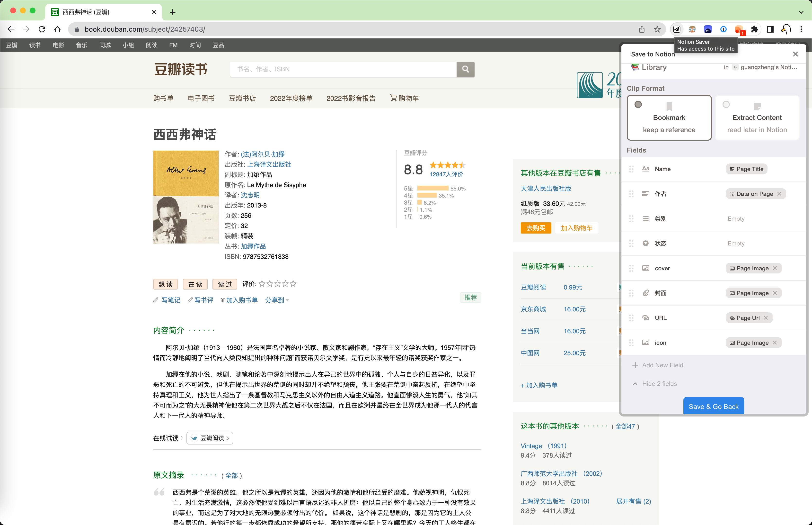812x525 pixels.
Task: Click the drag handle of URL field
Action: coord(631,318)
